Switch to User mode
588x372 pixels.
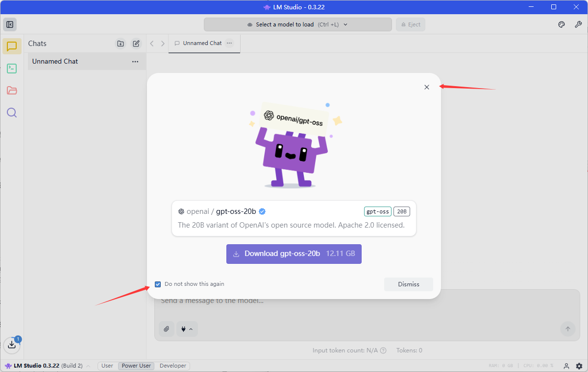[107, 366]
